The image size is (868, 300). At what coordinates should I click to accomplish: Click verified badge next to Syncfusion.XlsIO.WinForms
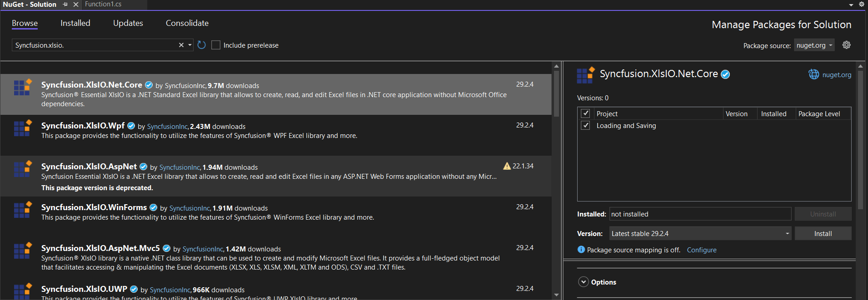[x=153, y=207]
